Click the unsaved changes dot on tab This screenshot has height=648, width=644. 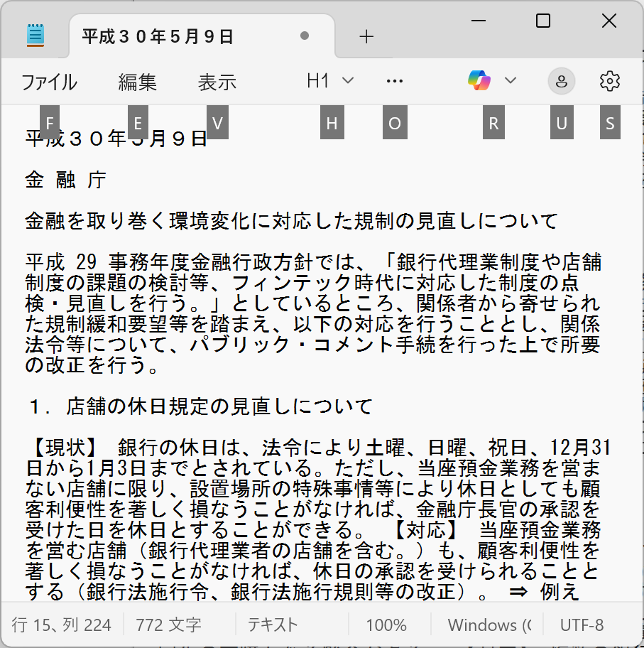coord(305,36)
